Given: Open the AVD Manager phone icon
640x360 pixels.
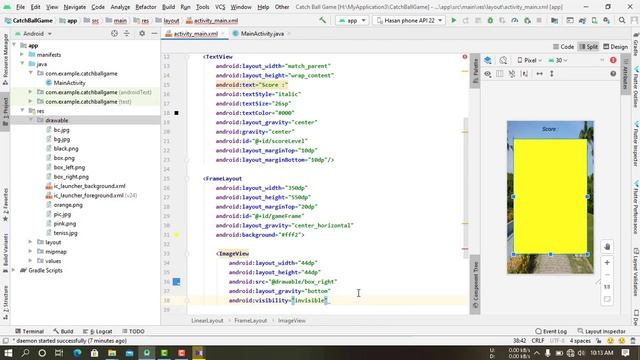Looking at the screenshot, I should [x=594, y=20].
